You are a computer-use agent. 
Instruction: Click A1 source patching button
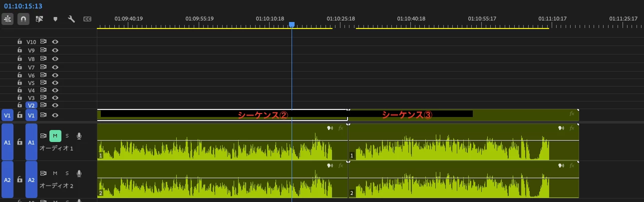7,142
